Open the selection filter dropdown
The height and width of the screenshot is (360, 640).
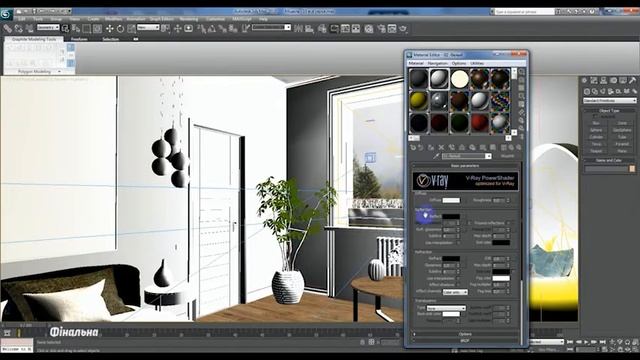click(x=48, y=27)
